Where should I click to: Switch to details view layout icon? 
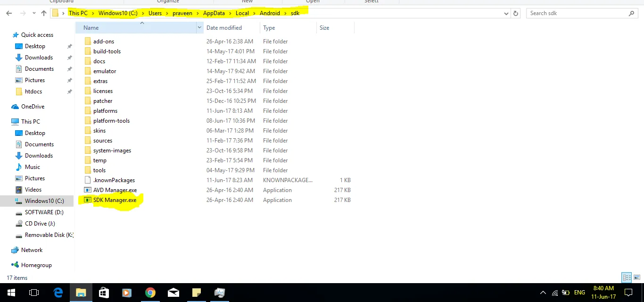[x=627, y=278]
